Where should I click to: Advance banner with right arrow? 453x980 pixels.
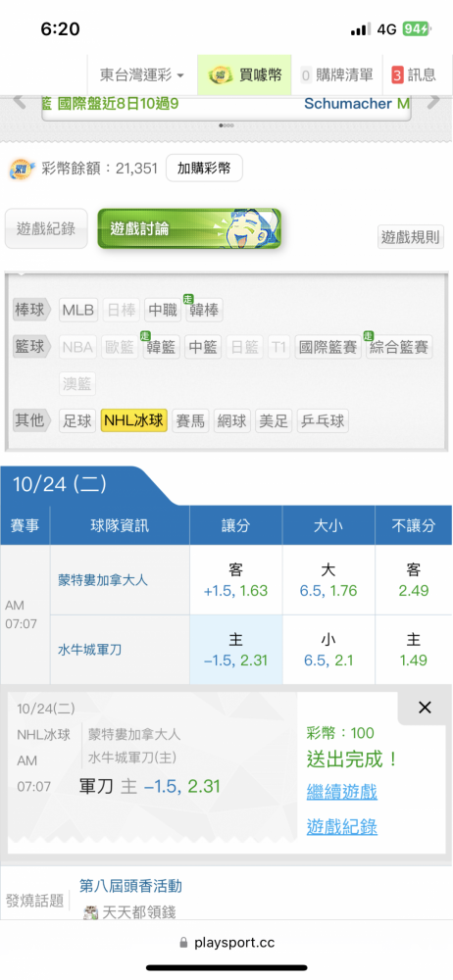point(433,101)
